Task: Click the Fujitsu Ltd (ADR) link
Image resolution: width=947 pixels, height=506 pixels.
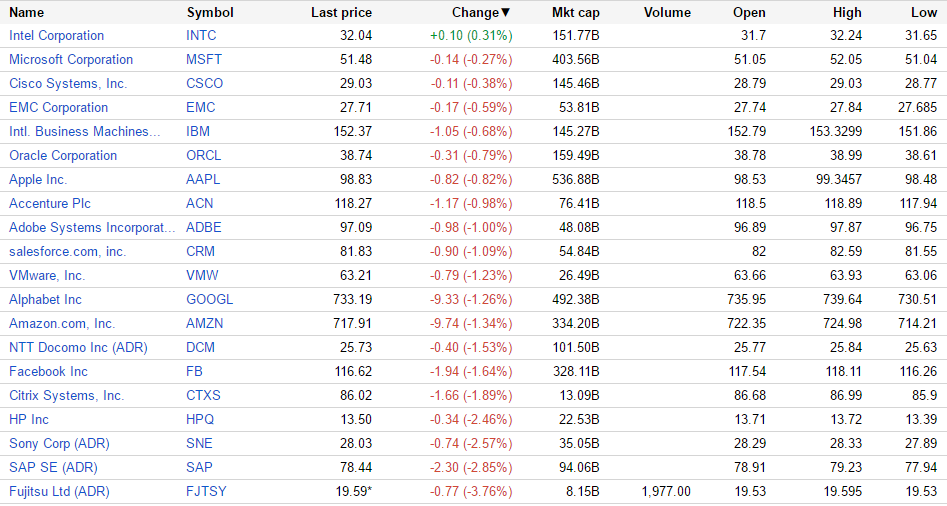Action: (59, 491)
